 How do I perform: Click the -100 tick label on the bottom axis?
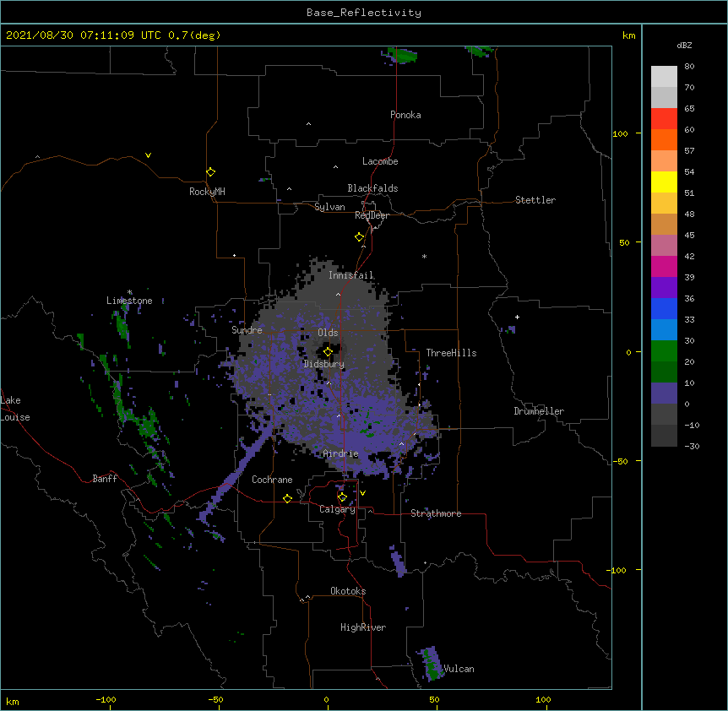click(106, 699)
